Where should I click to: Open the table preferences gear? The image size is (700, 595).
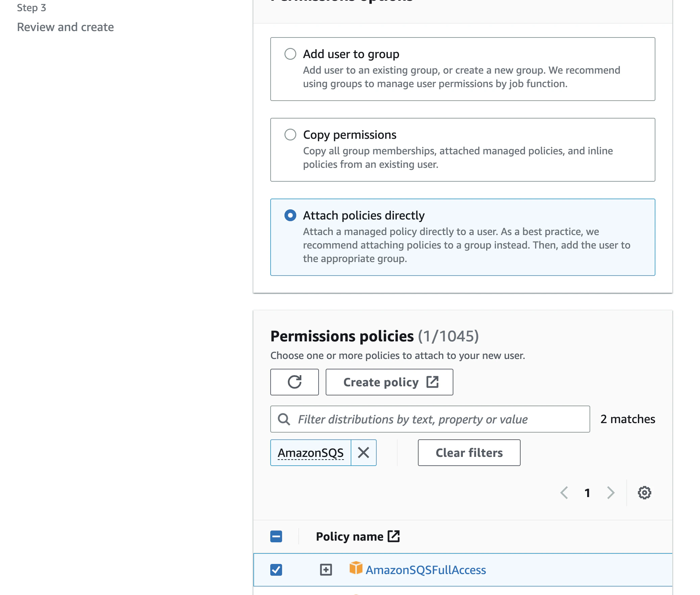pos(645,493)
